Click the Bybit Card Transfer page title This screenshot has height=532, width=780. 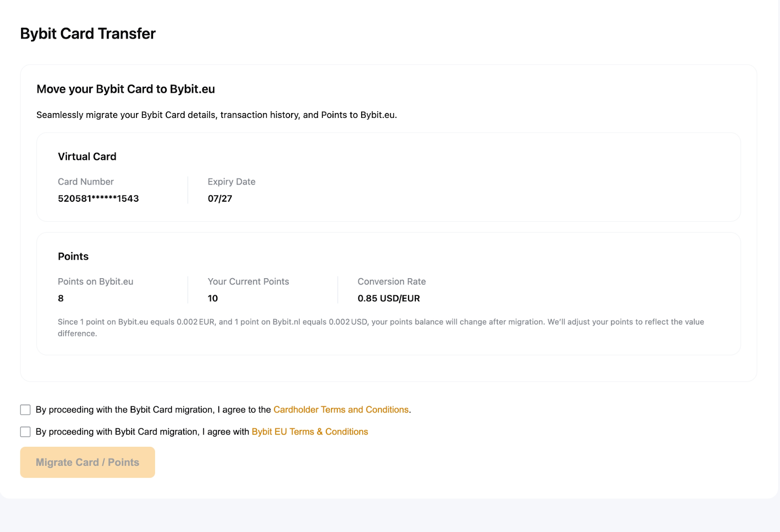tap(88, 34)
